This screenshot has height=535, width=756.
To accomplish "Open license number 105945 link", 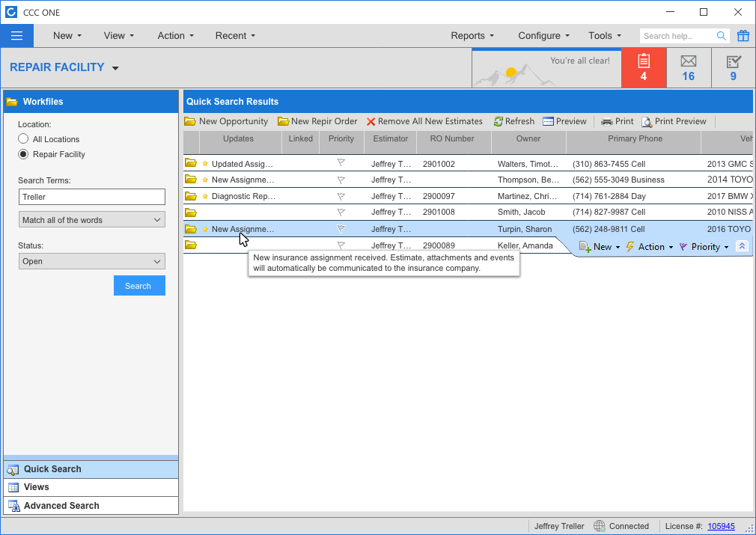I will (x=721, y=526).
